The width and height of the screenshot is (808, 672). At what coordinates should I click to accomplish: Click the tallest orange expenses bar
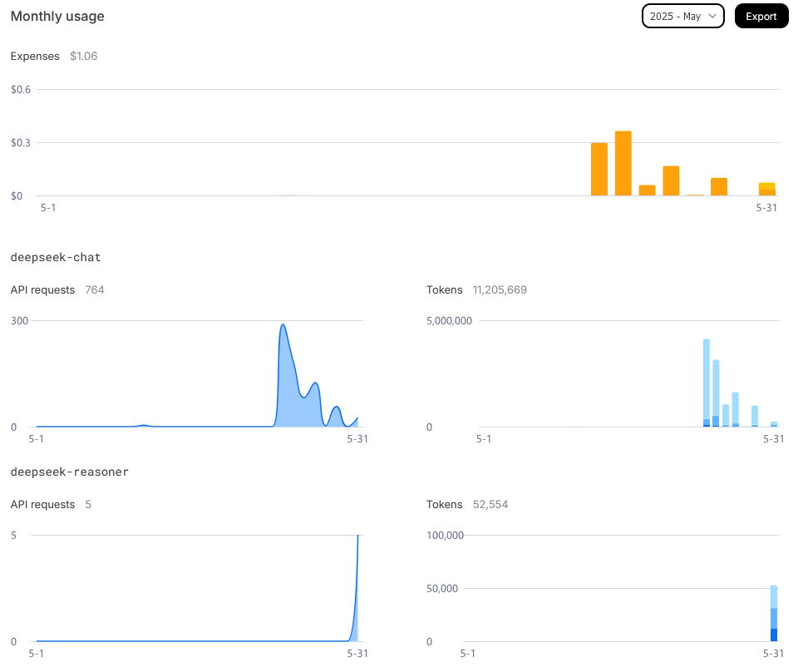[x=623, y=164]
